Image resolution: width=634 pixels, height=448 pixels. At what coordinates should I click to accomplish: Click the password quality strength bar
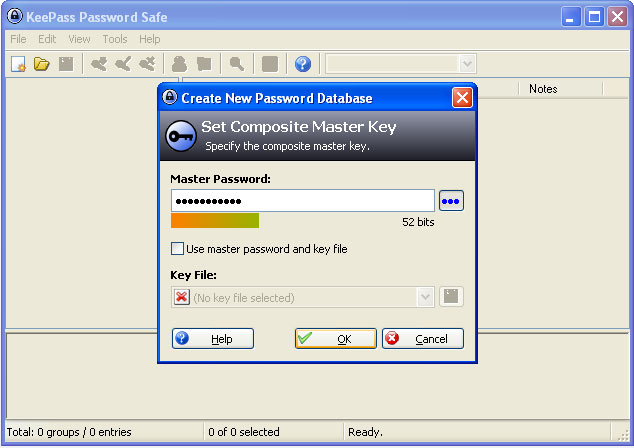215,221
